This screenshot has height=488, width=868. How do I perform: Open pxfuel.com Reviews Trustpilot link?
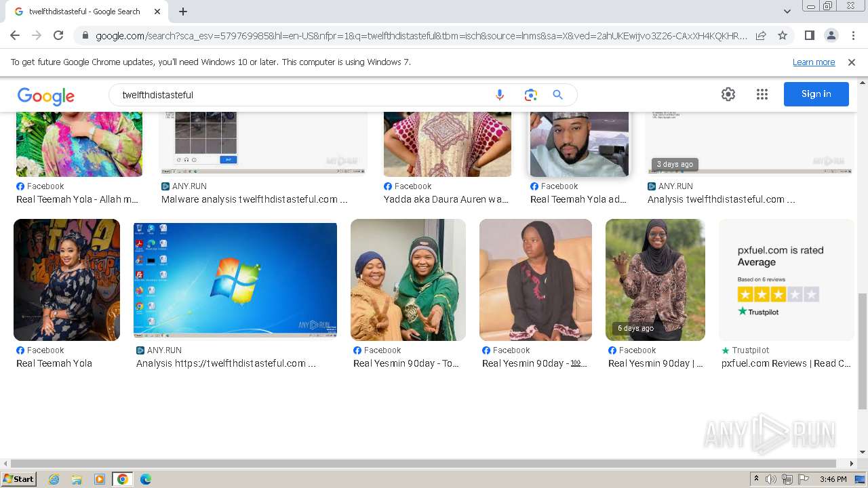click(x=786, y=363)
